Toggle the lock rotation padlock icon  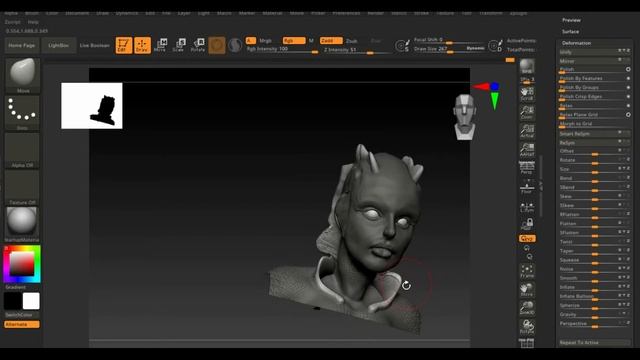point(527,224)
